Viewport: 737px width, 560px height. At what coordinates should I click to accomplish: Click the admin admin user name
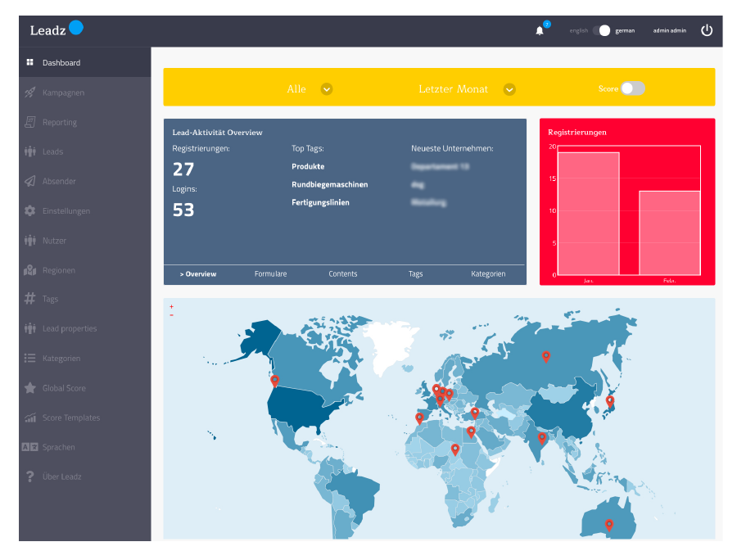pyautogui.click(x=669, y=30)
